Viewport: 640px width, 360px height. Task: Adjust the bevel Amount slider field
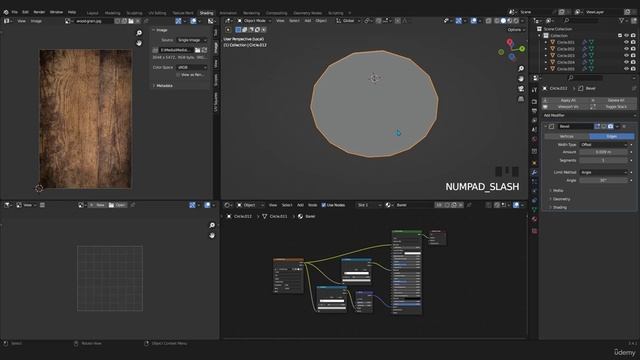pos(603,152)
